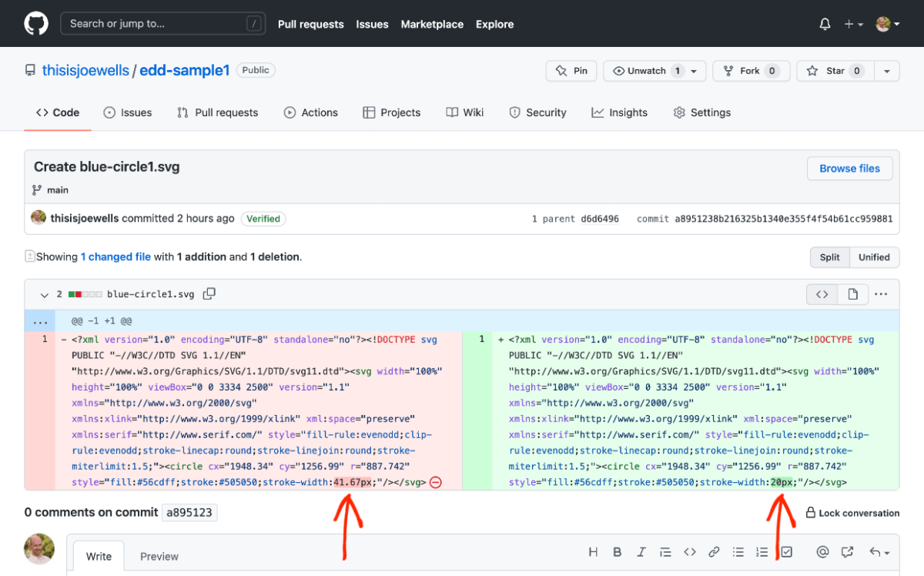Screen dimensions: 924x576
Task: Open the notifications bell
Action: click(x=824, y=24)
